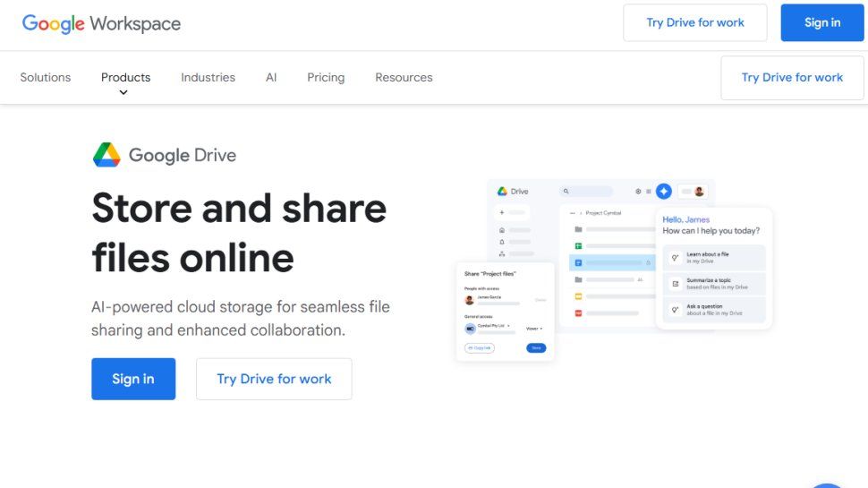
Task: Open the Resources navigation item
Action: (404, 77)
